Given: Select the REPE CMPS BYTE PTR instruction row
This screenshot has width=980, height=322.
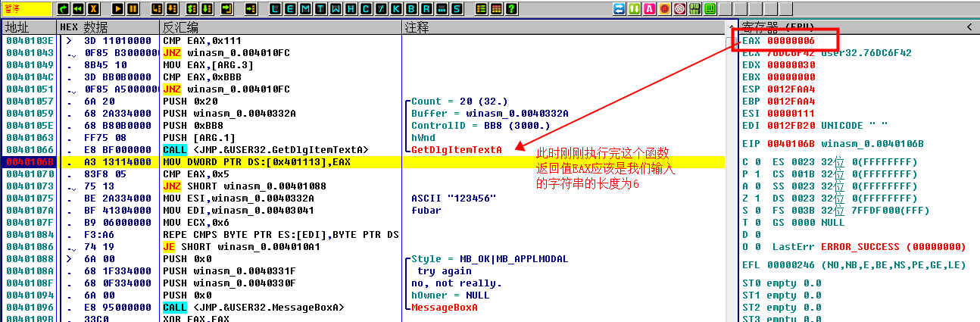Looking at the screenshot, I should point(363,235).
